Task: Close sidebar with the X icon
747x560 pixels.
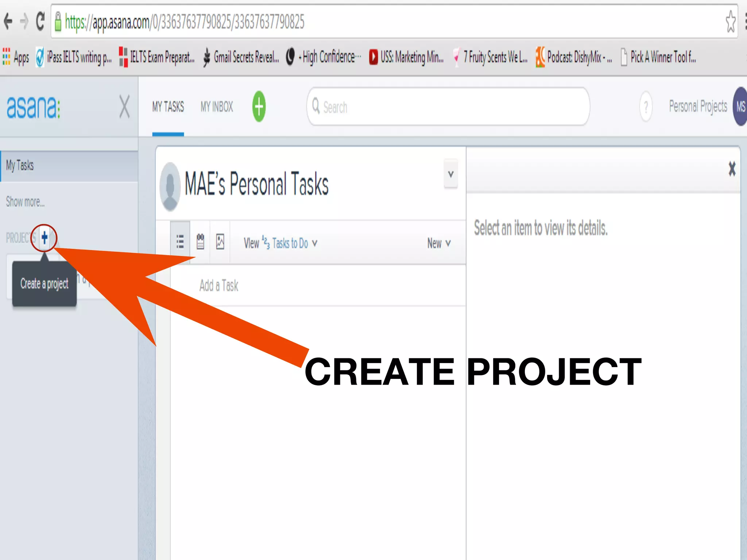Action: [x=124, y=106]
